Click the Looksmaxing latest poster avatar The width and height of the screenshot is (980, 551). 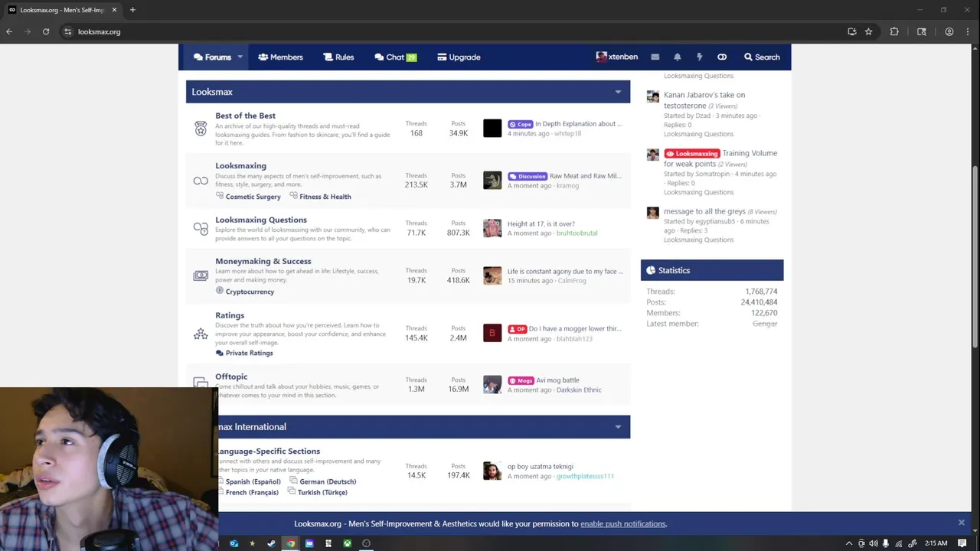pos(492,180)
